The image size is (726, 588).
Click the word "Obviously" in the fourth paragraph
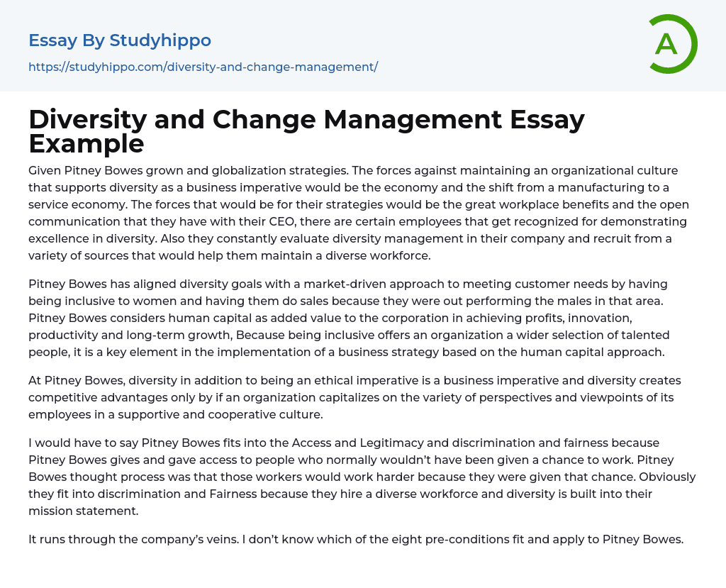(x=669, y=477)
